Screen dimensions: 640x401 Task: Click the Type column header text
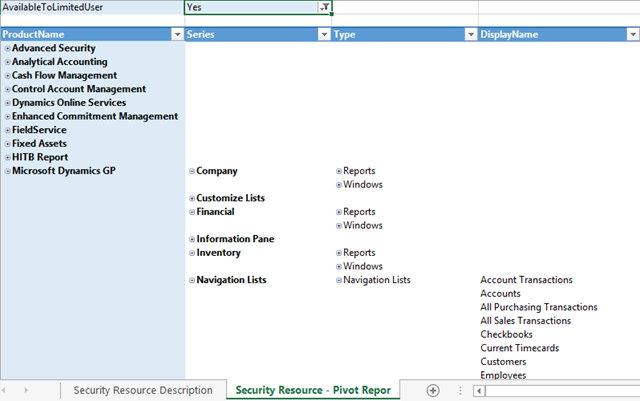pyautogui.click(x=344, y=35)
